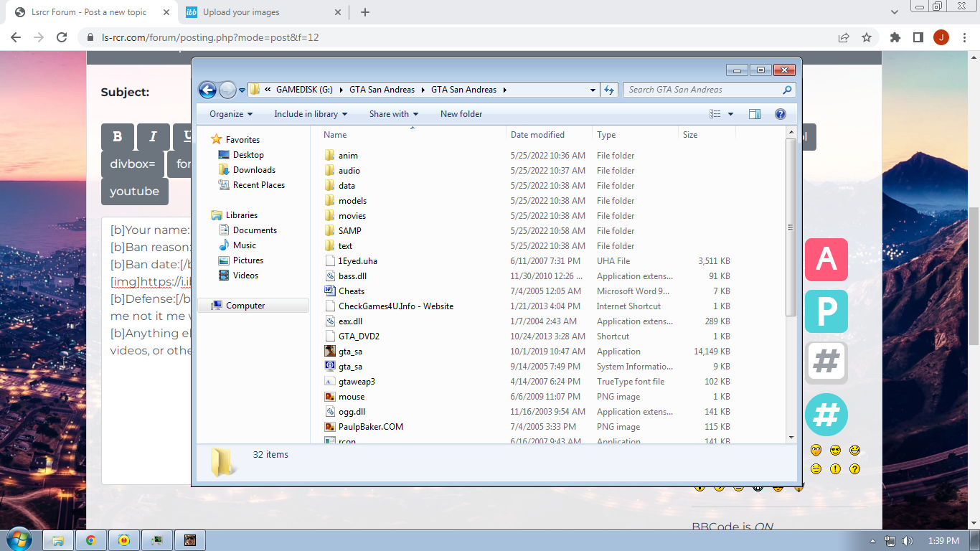Click the teal P button on forum page
980x551 pixels.
click(826, 311)
